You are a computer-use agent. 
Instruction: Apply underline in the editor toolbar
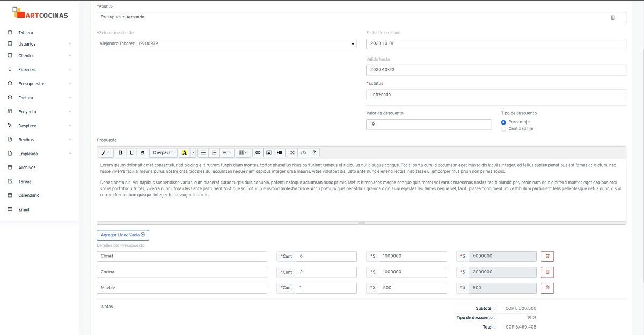coord(131,152)
